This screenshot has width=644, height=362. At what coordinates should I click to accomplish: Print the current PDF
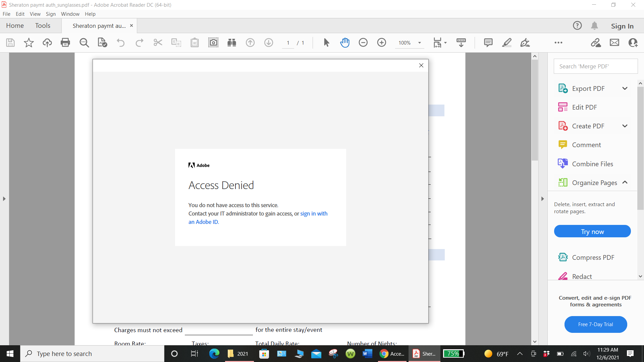(65, 43)
